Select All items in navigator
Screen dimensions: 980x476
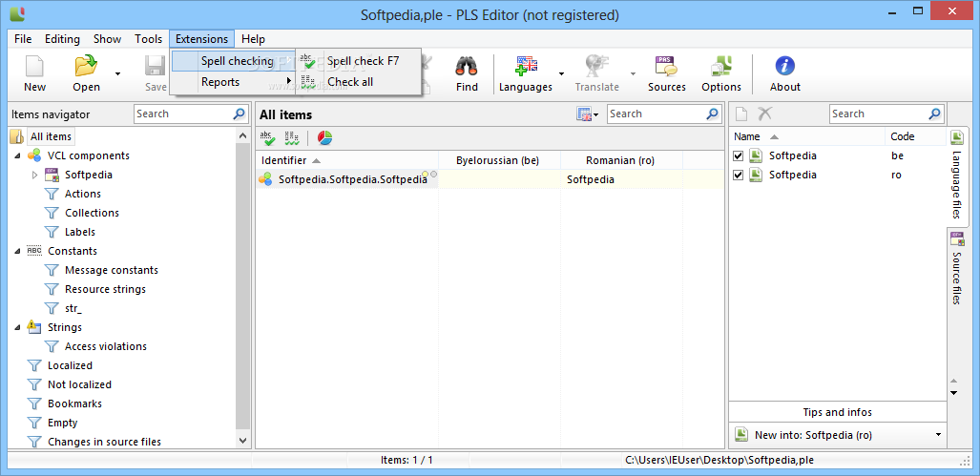51,136
